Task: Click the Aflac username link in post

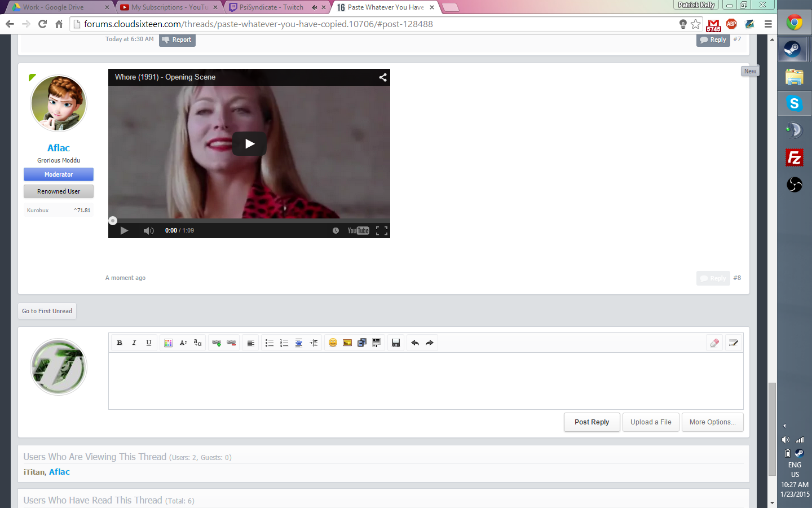Action: tap(59, 148)
